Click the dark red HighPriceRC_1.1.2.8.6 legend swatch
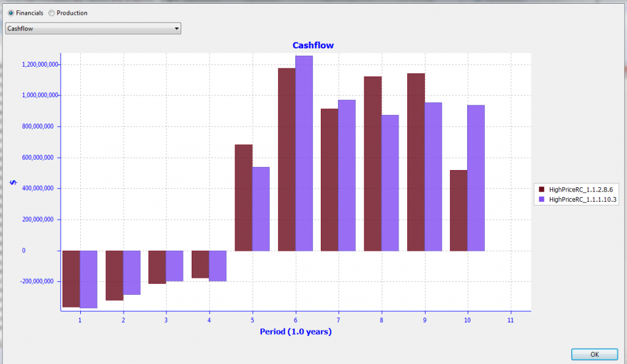 [x=541, y=190]
